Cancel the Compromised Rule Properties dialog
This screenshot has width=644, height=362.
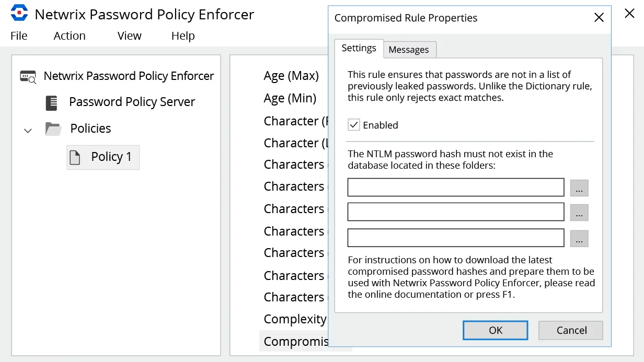[571, 330]
